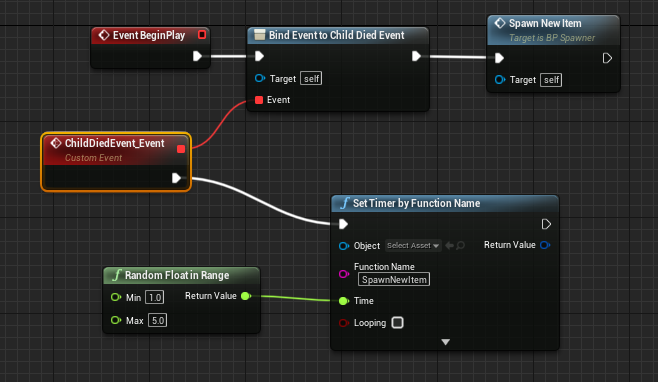
Task: Click Object pin on Set Timer node
Action: click(x=344, y=246)
